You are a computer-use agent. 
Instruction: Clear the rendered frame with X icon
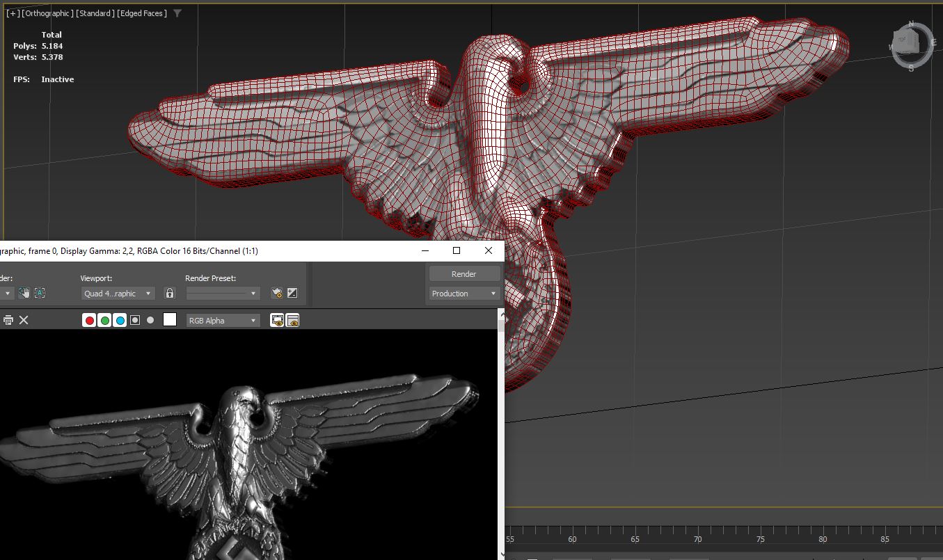click(24, 320)
